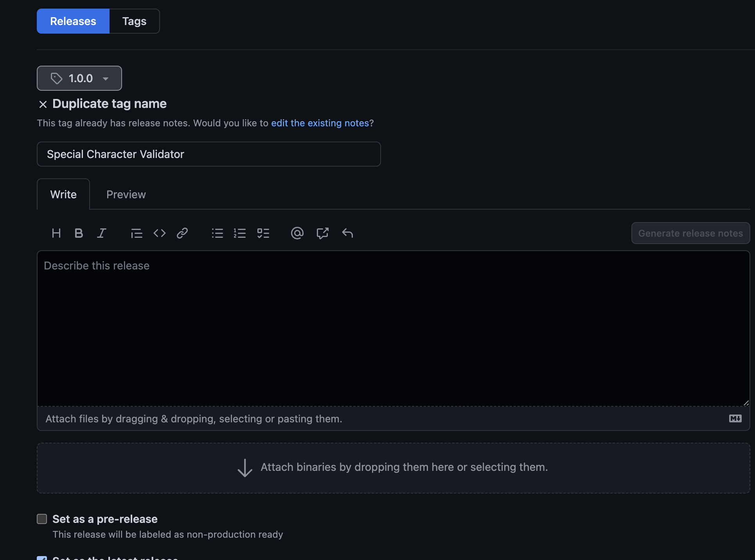Uncheck Set as the latest release
The image size is (755, 560).
click(42, 558)
